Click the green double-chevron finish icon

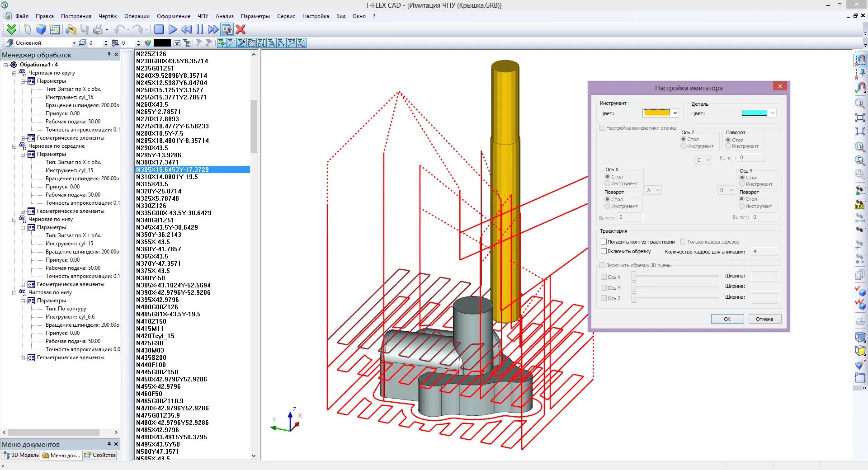tap(11, 29)
